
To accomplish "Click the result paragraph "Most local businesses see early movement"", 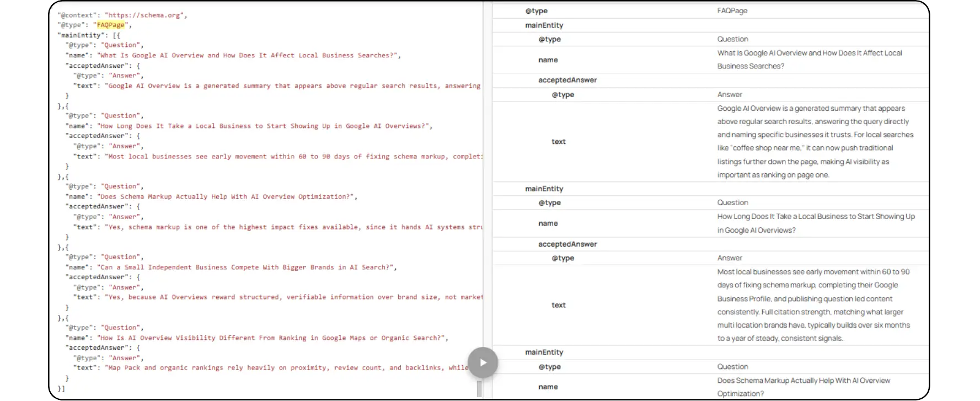I will coord(813,305).
